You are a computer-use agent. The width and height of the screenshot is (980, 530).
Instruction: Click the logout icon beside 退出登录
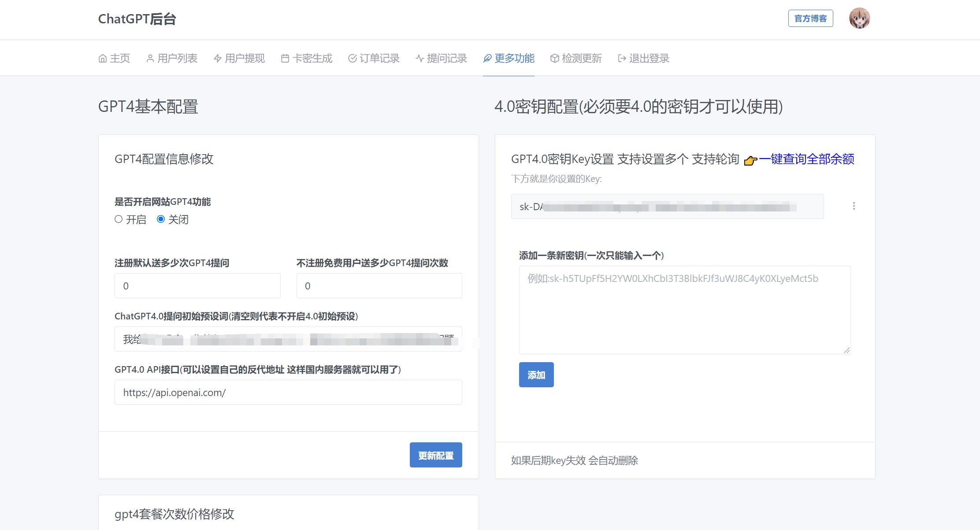point(622,59)
